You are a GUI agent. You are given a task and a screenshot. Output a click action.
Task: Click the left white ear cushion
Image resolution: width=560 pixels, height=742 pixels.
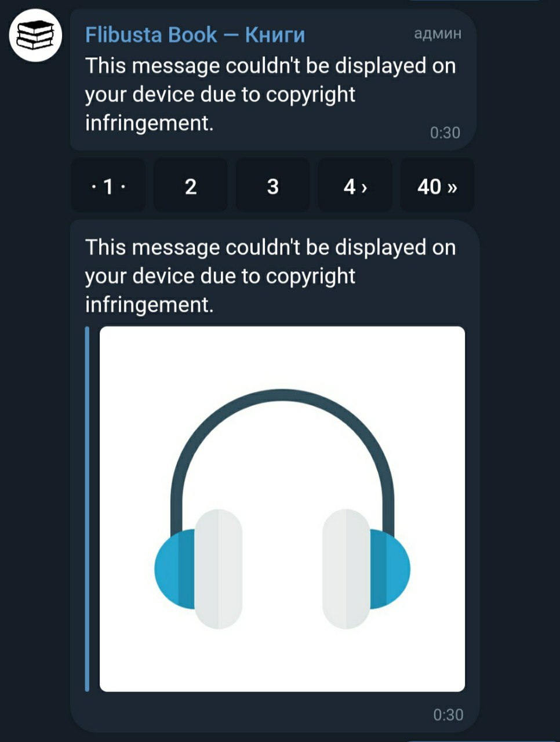[218, 569]
